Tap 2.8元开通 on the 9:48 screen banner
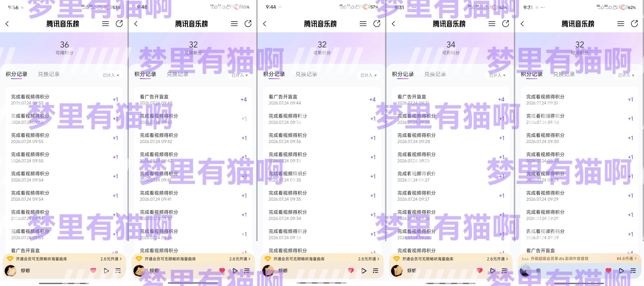This screenshot has width=644, height=286. tap(240, 259)
